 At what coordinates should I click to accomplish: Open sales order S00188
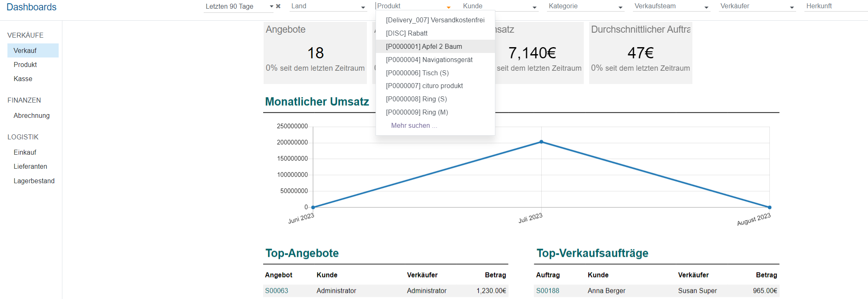[x=547, y=291]
